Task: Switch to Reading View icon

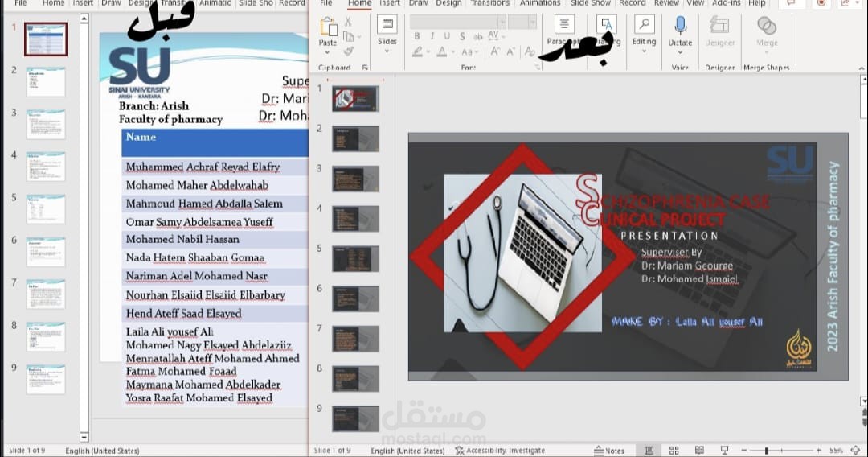Action: [x=699, y=451]
